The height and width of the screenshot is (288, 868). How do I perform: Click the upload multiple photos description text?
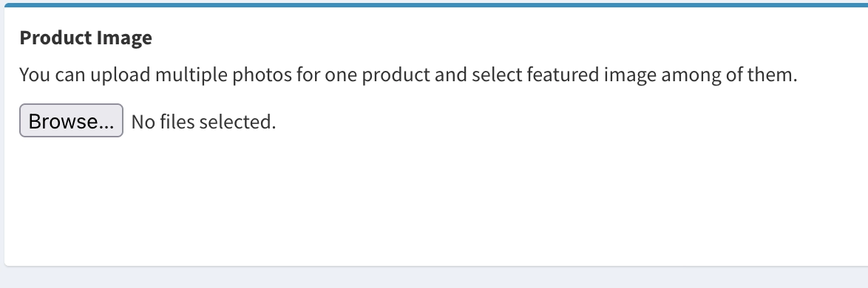408,75
